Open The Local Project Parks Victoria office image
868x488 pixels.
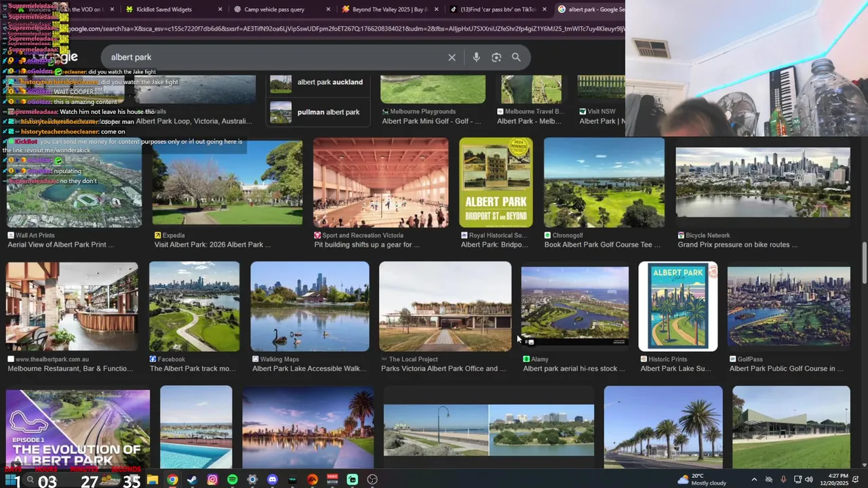445,306
